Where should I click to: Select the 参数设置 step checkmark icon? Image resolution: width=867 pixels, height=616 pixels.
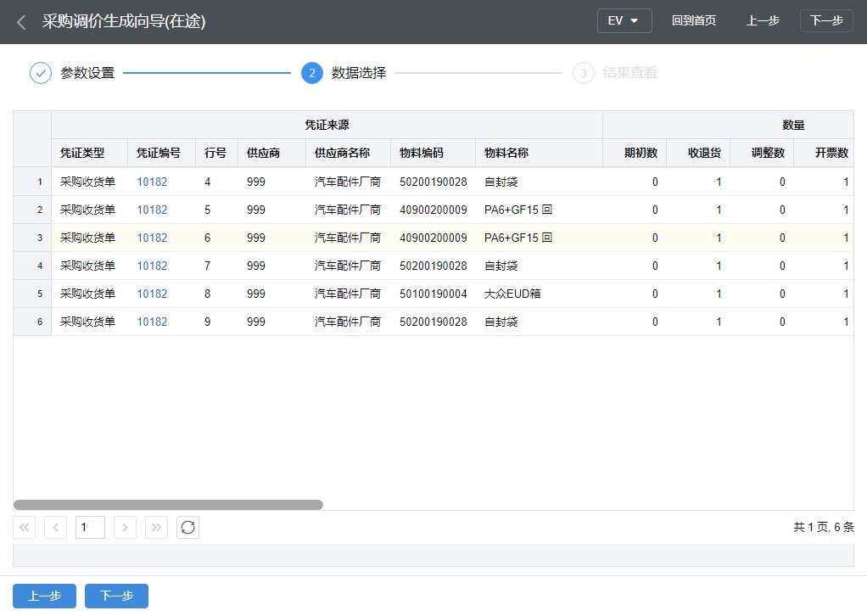pyautogui.click(x=41, y=73)
